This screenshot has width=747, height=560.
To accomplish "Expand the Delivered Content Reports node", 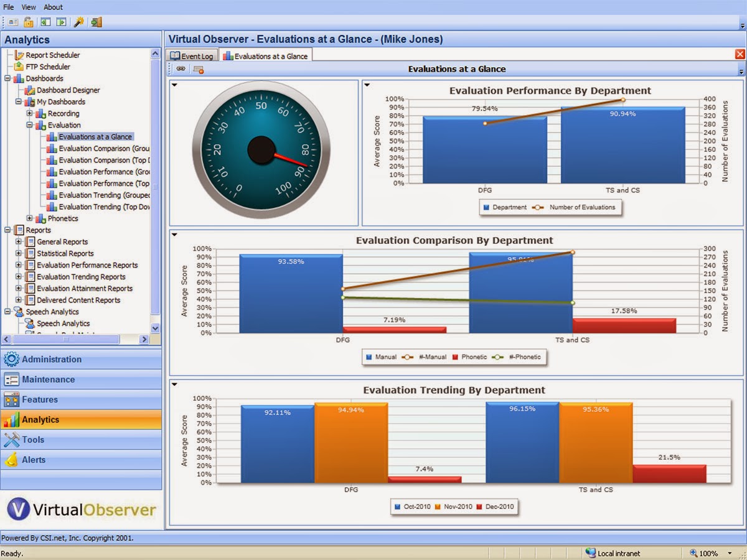I will [19, 300].
